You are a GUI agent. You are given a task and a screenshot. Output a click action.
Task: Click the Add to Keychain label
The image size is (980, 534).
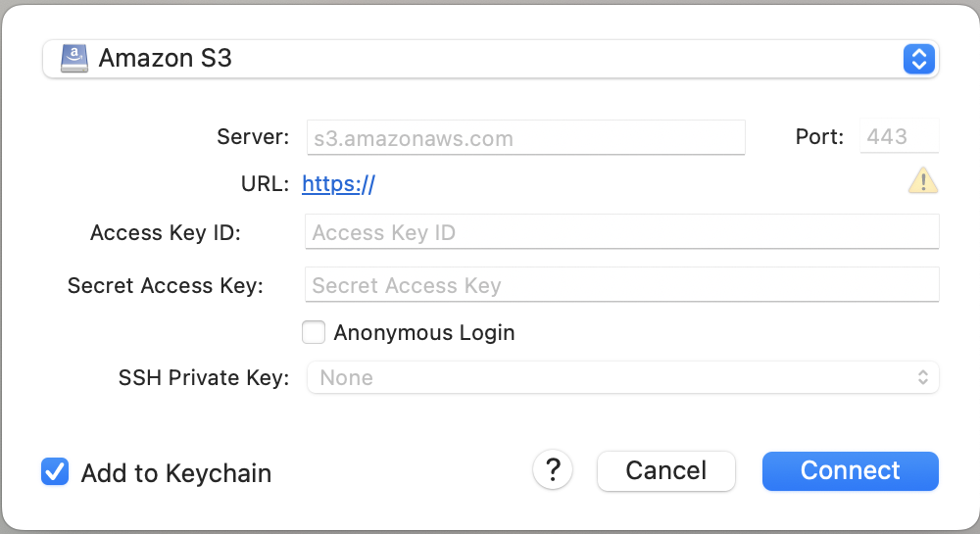[x=176, y=473]
